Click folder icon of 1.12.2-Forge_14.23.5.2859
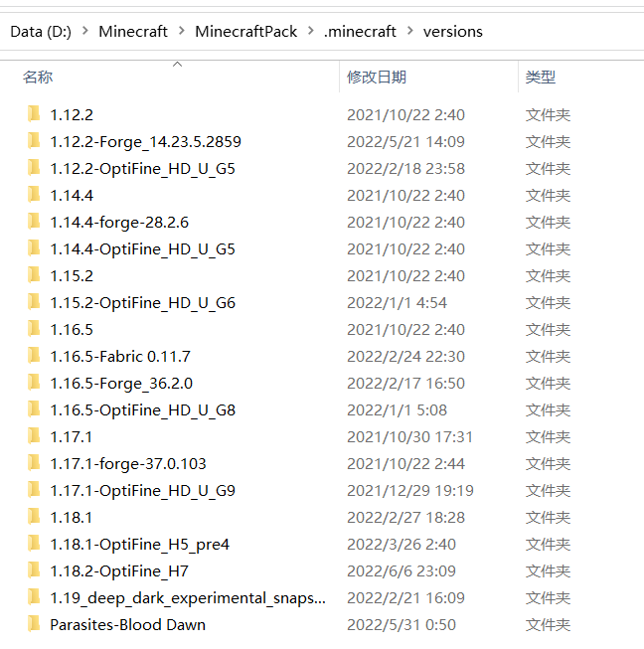Screen dimensions: 644x649 click(34, 141)
